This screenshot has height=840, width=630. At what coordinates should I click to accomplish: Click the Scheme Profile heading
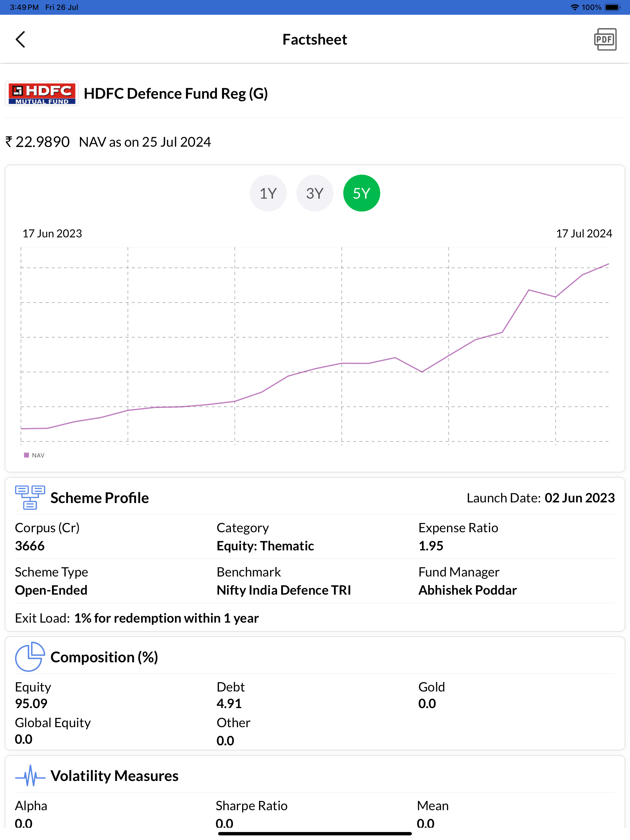tap(100, 497)
